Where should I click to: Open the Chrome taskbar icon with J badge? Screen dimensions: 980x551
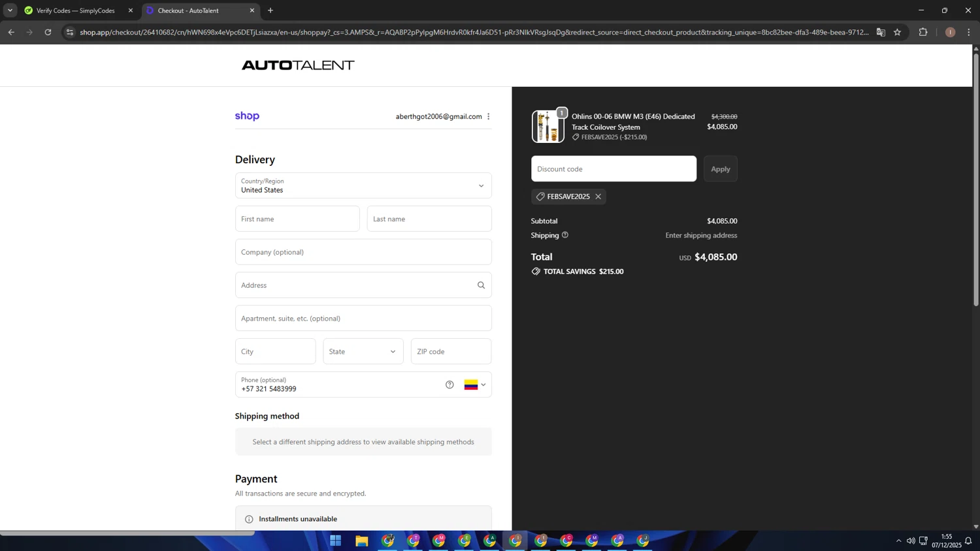pos(644,541)
